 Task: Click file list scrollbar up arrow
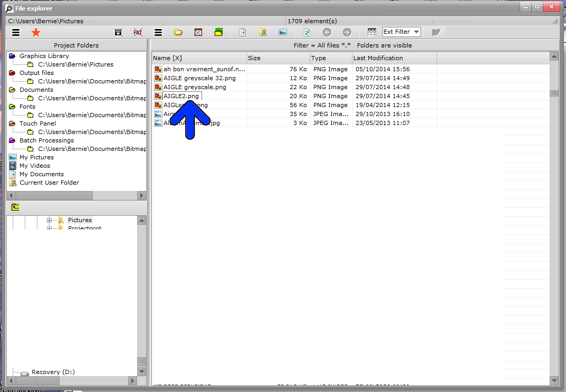tap(554, 56)
